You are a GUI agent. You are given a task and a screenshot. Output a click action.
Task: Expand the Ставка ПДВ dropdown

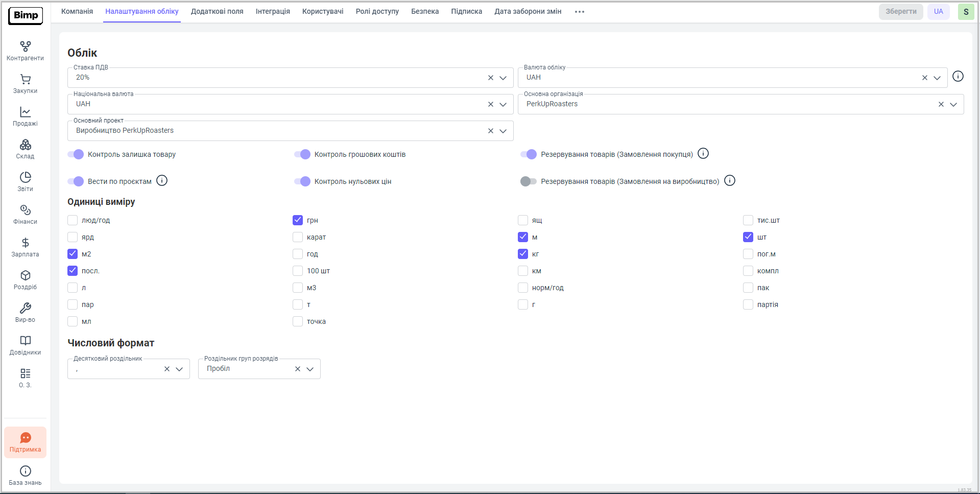click(x=503, y=78)
